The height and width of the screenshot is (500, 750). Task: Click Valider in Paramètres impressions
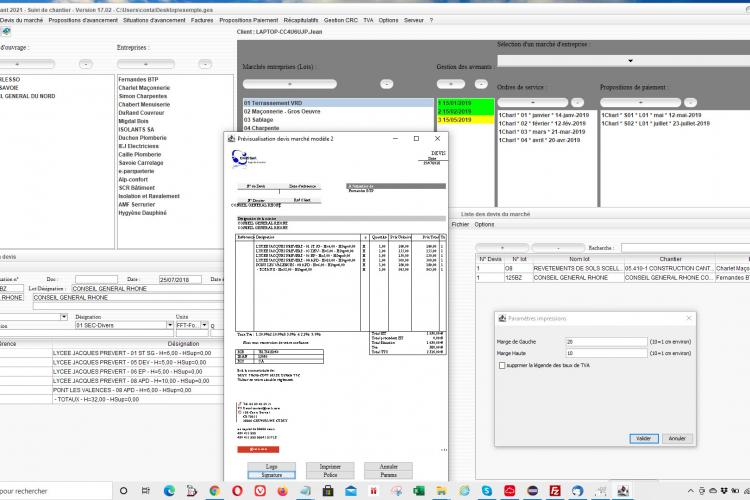[x=643, y=438]
